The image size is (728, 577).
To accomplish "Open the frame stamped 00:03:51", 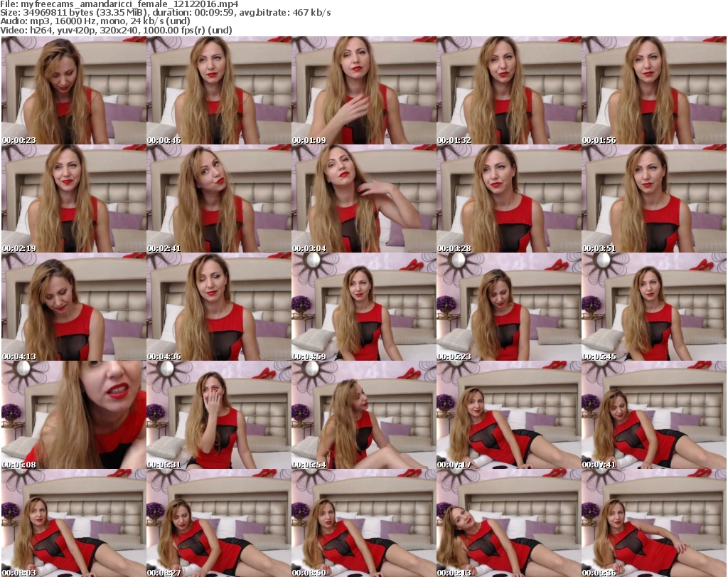I will [x=654, y=198].
